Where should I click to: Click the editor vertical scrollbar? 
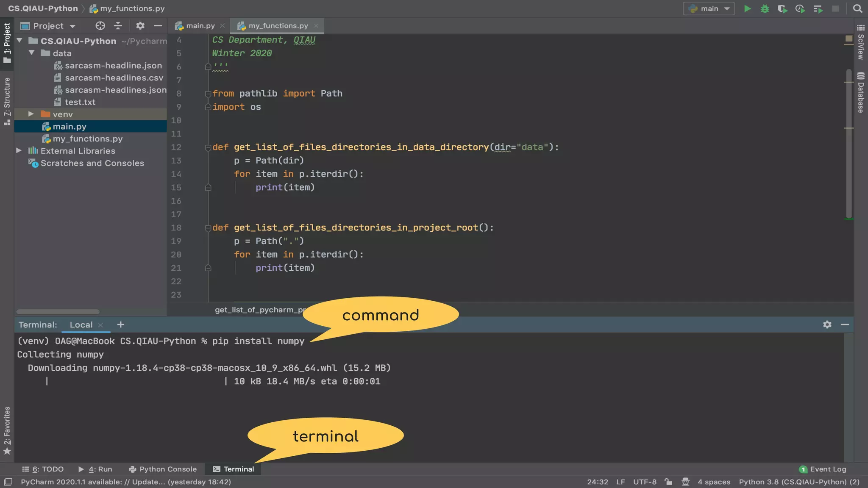coord(849,144)
